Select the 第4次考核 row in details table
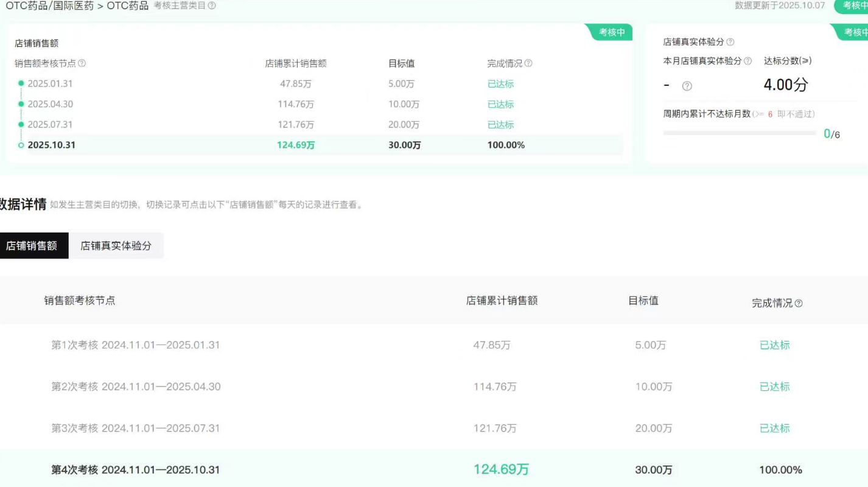The image size is (868, 487). pos(135,470)
